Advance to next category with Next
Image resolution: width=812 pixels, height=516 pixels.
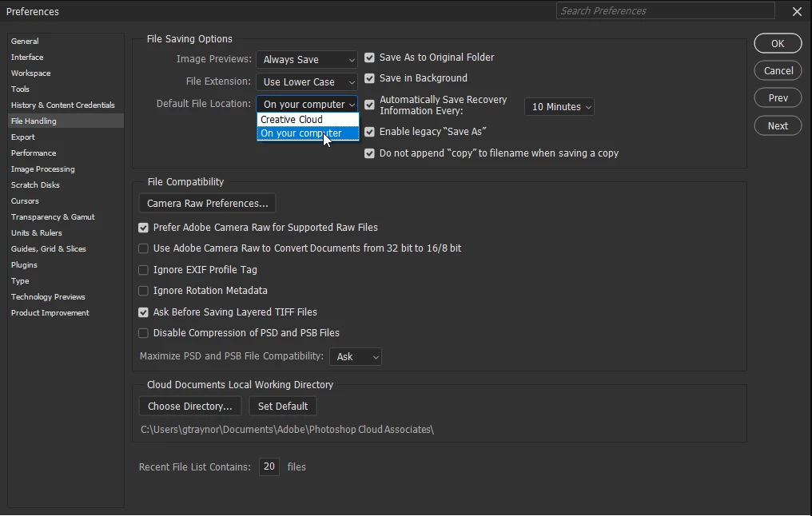point(778,125)
